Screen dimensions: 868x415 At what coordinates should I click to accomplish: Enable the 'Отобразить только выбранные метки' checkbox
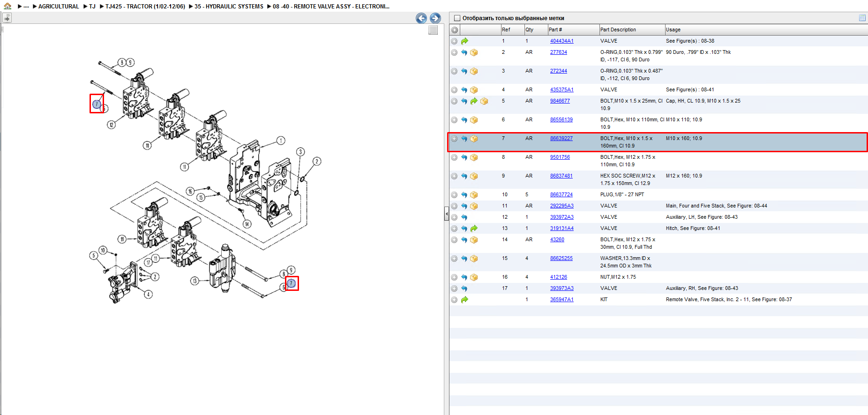point(457,18)
